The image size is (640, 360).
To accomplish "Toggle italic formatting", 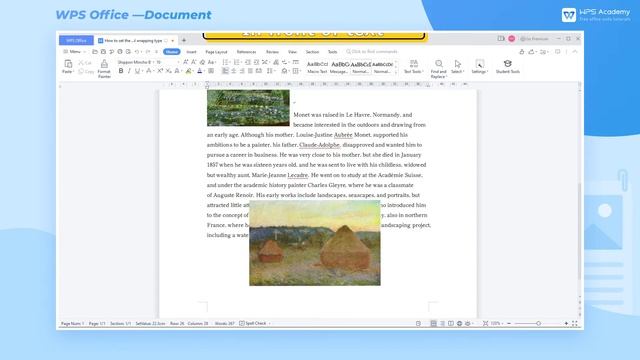I will [129, 71].
